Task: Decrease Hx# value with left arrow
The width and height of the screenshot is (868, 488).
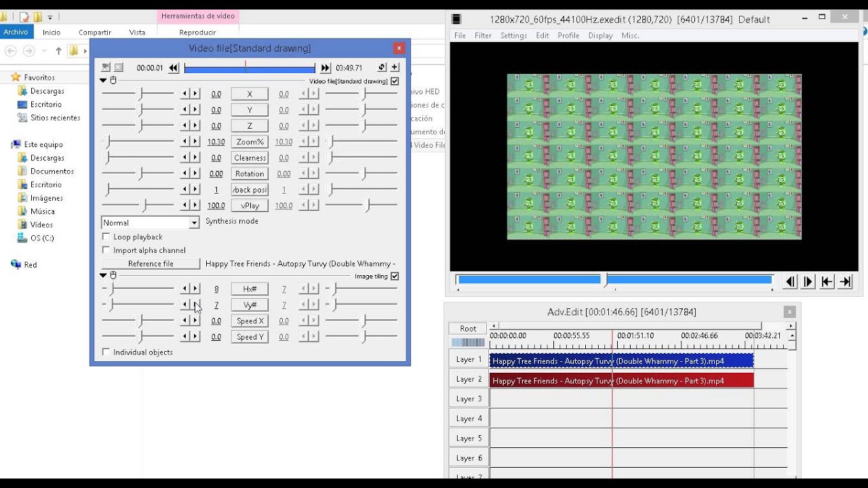Action: tap(185, 289)
